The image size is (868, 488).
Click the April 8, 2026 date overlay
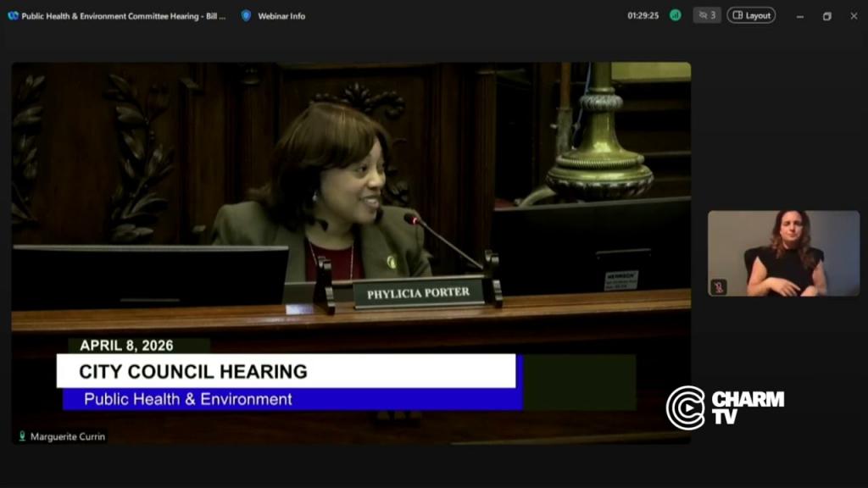pyautogui.click(x=127, y=346)
